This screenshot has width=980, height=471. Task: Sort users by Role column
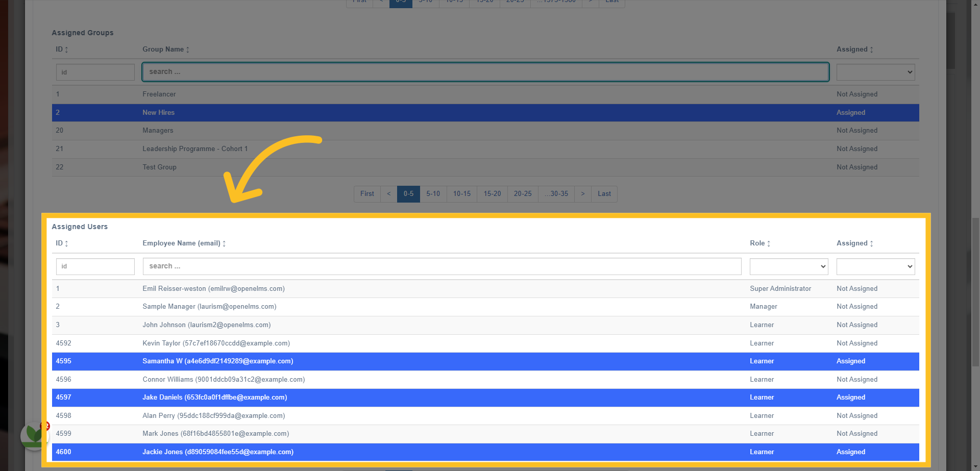(x=760, y=243)
